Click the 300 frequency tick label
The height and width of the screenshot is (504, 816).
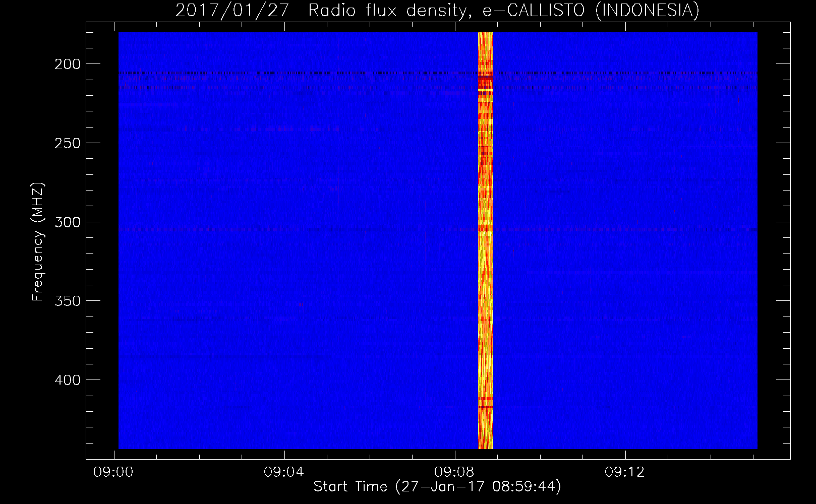coord(67,222)
